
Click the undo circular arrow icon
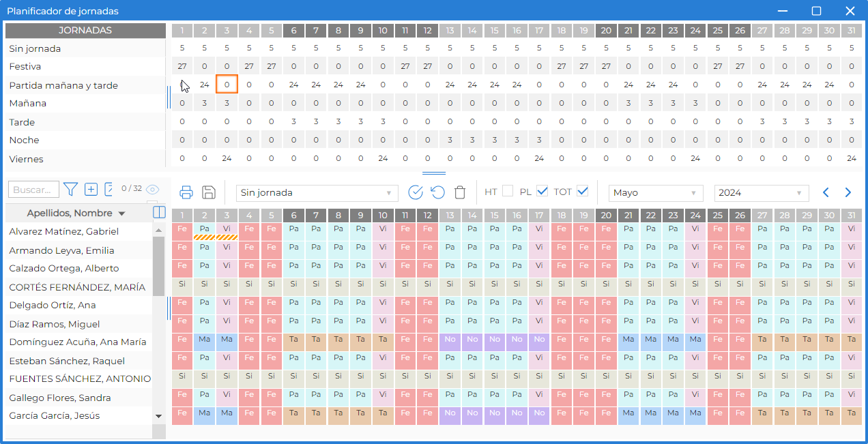[x=437, y=192]
